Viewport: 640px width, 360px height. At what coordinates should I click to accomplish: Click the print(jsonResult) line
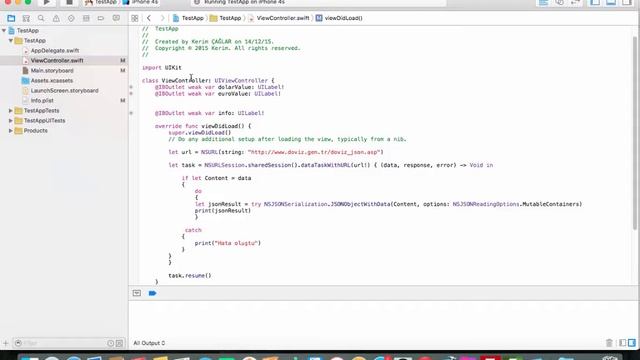point(223,211)
